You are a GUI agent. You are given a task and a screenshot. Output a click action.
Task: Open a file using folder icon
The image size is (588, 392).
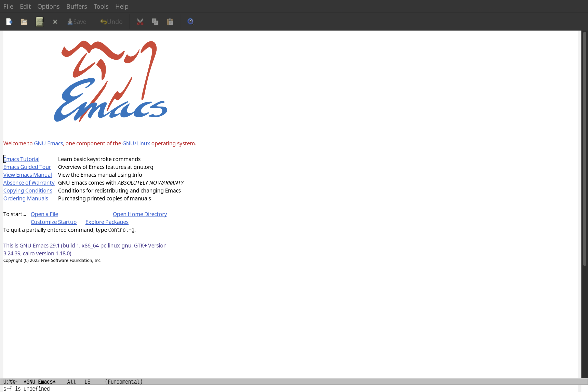pyautogui.click(x=24, y=21)
